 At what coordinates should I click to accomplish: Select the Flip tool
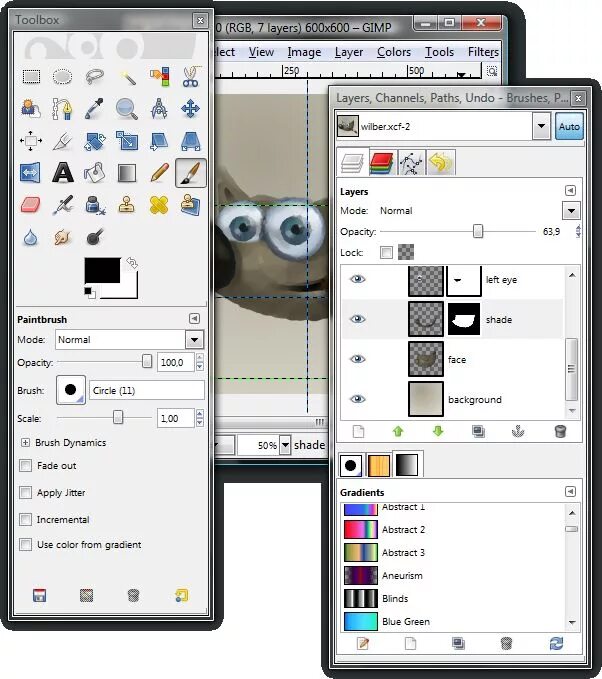[x=31, y=173]
